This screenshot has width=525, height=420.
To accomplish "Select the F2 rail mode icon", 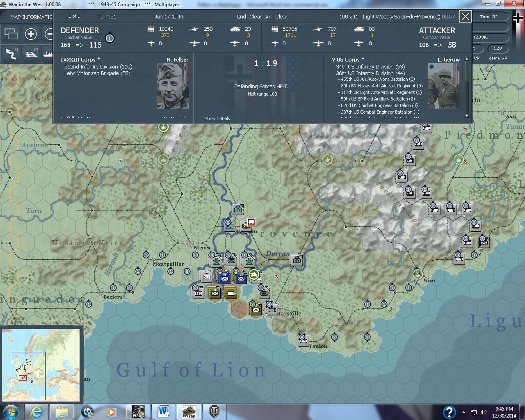I will coord(31,54).
